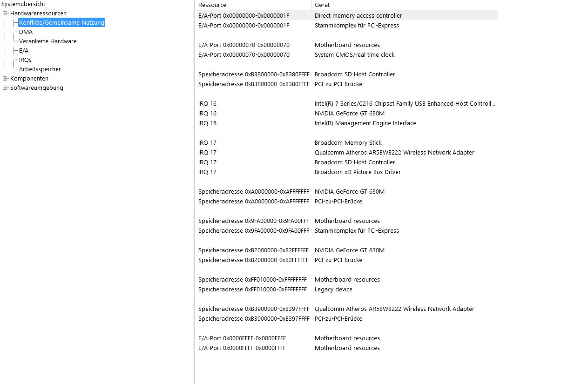Open the DMA category

tap(26, 32)
